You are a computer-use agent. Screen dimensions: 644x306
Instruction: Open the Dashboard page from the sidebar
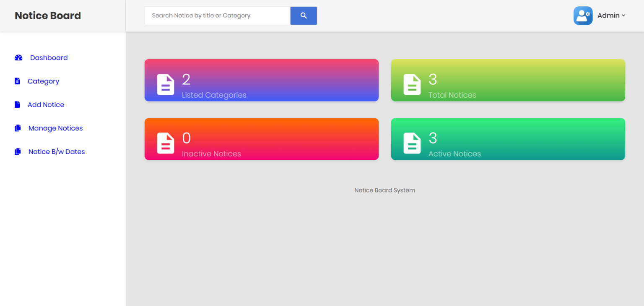click(x=49, y=57)
